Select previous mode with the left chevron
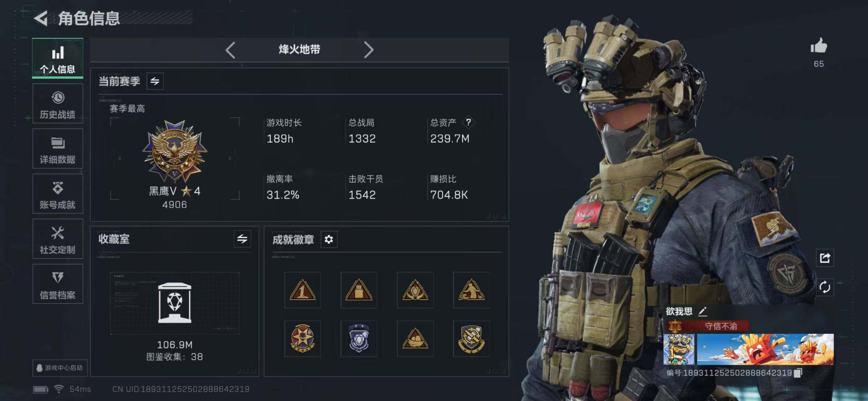 (230, 50)
